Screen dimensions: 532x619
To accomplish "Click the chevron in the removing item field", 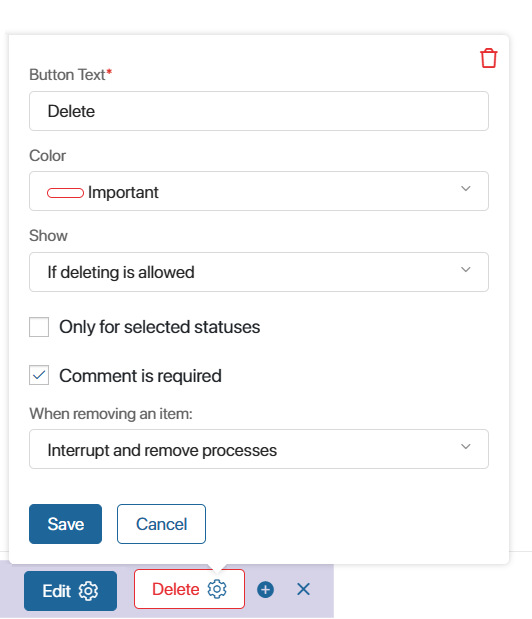I will (x=466, y=446).
